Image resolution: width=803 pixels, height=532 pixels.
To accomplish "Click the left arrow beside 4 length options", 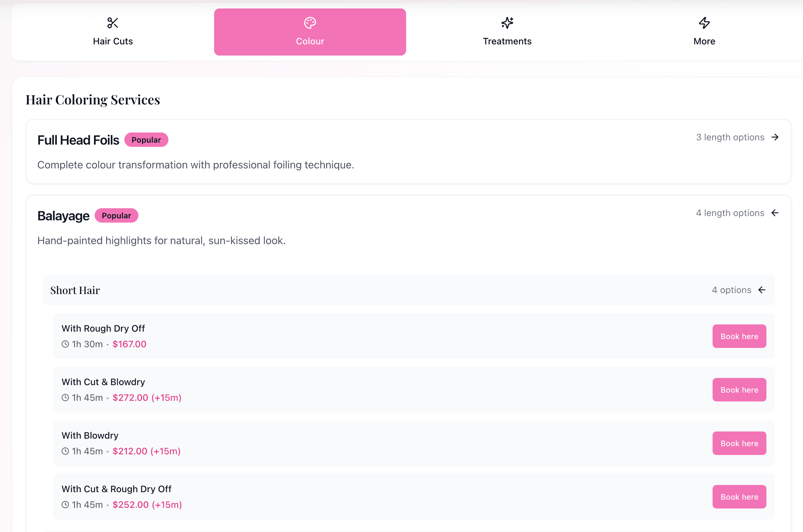I will [x=775, y=213].
